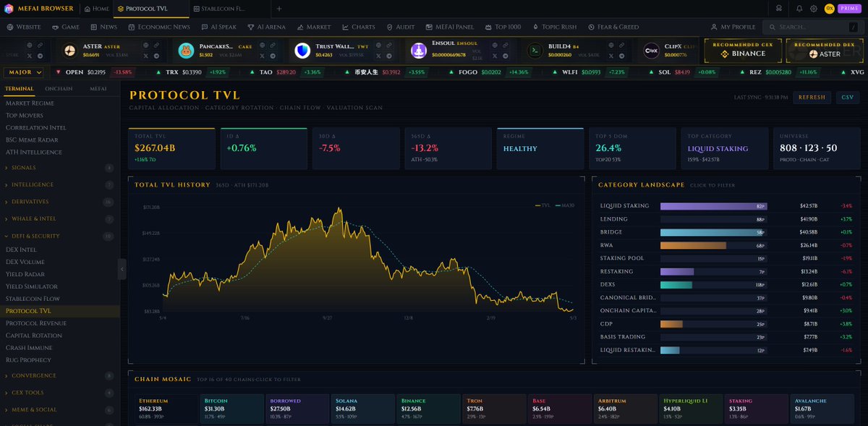Expand the CEX Tools sidebar section

[59, 393]
